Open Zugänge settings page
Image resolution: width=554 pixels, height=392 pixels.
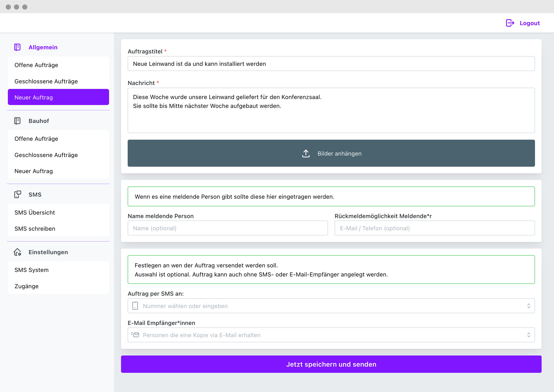tap(26, 286)
